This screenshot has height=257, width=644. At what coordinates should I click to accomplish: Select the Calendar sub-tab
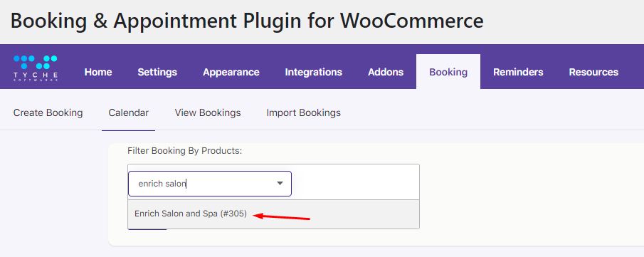point(129,112)
